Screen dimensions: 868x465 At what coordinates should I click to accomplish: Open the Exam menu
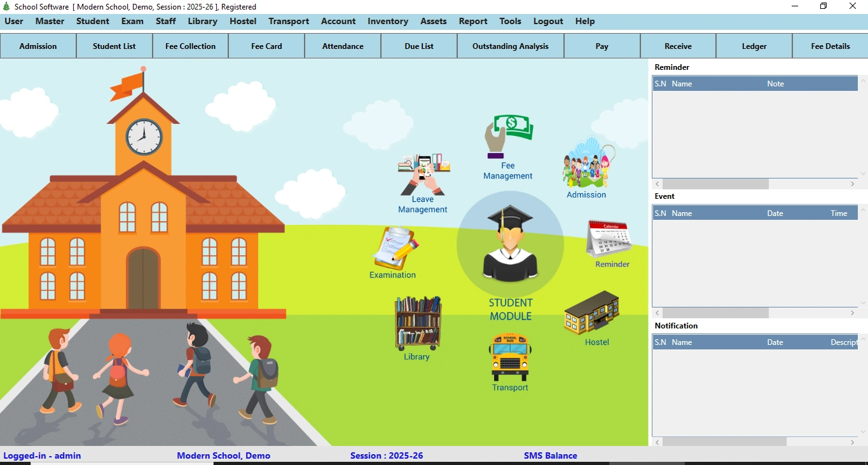[x=132, y=21]
